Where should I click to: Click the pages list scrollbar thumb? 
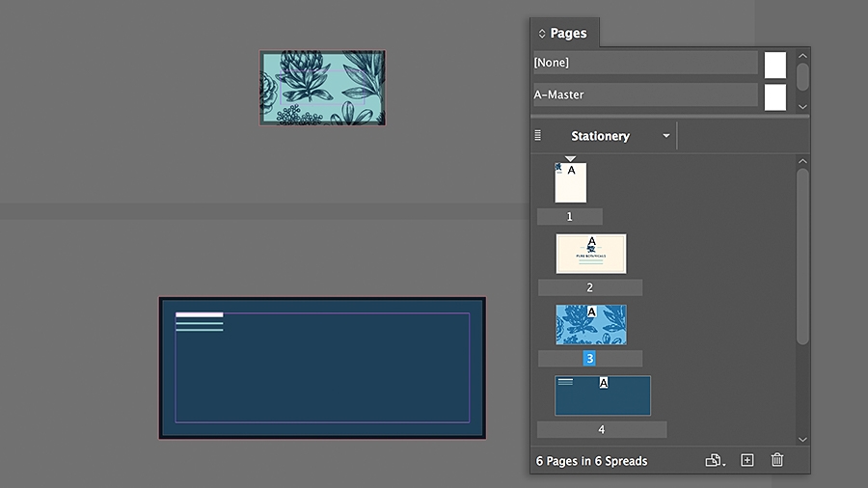[802, 257]
